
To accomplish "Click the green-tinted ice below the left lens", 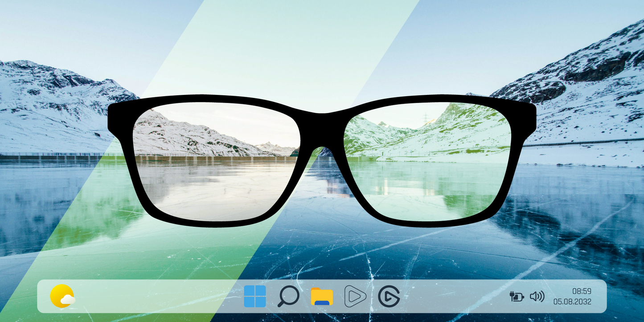I will click(x=178, y=249).
